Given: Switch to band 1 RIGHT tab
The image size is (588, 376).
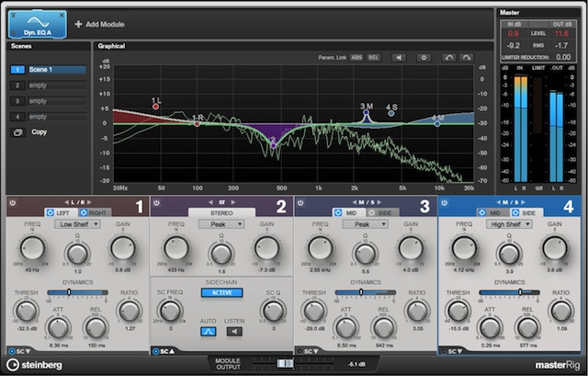Looking at the screenshot, I should (95, 212).
